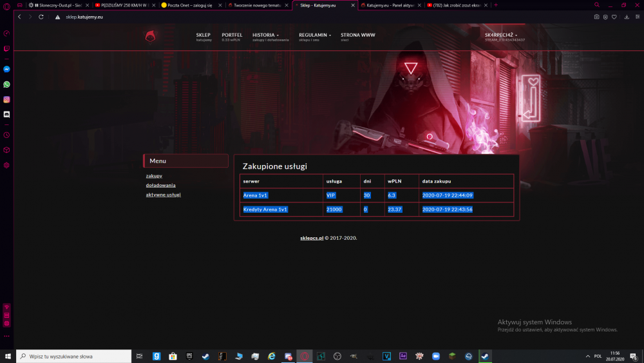Reload the current page

41,17
